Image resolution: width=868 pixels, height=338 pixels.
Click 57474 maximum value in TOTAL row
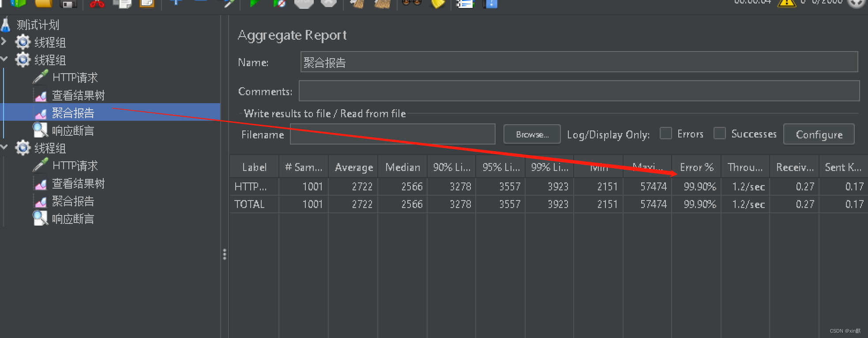coord(654,204)
